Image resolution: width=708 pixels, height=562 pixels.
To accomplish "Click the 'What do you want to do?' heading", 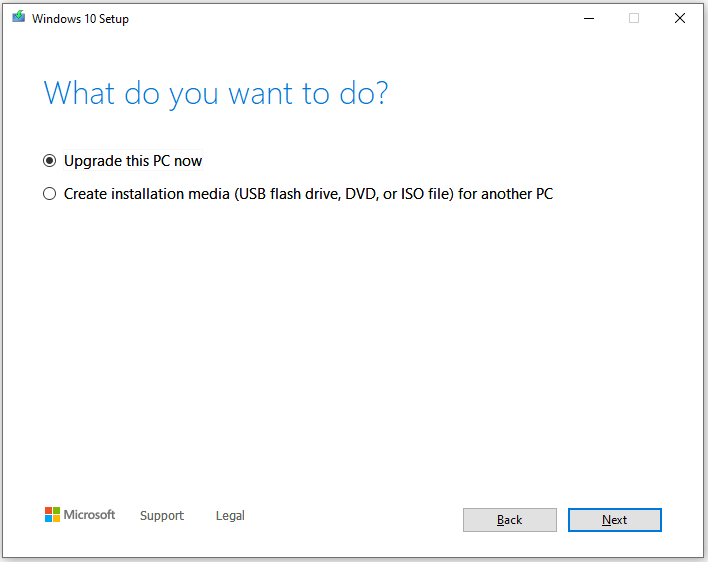I will (x=216, y=94).
